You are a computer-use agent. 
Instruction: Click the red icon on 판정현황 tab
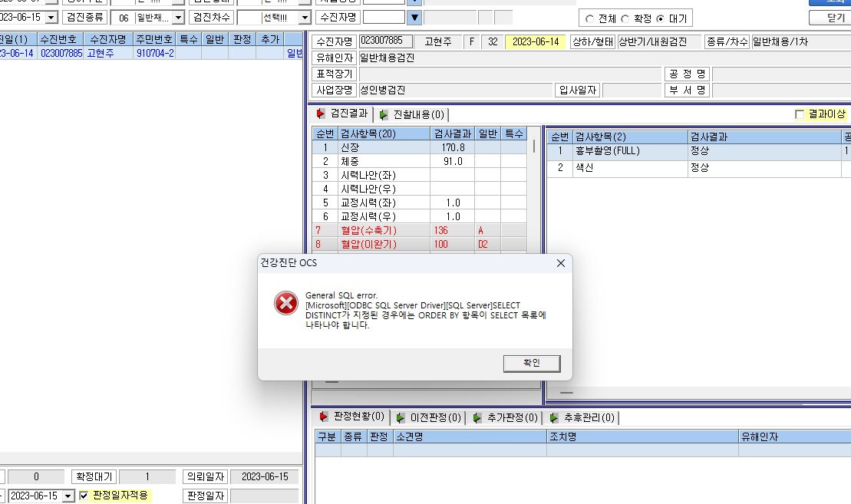tap(324, 417)
